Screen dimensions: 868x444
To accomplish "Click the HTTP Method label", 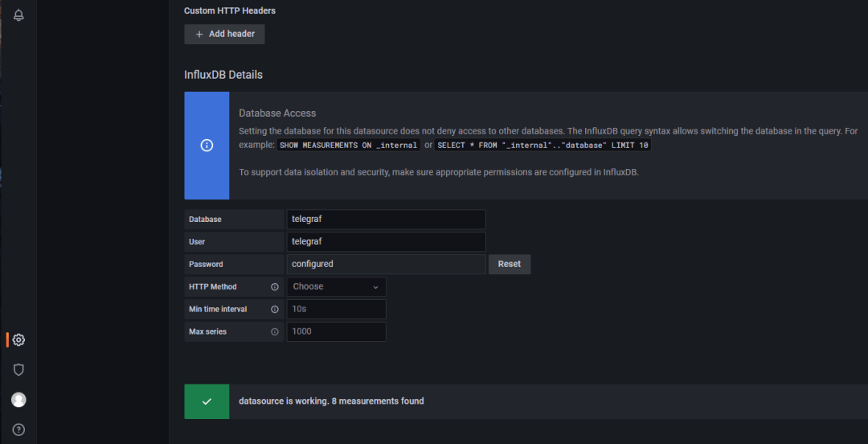I will tap(212, 286).
